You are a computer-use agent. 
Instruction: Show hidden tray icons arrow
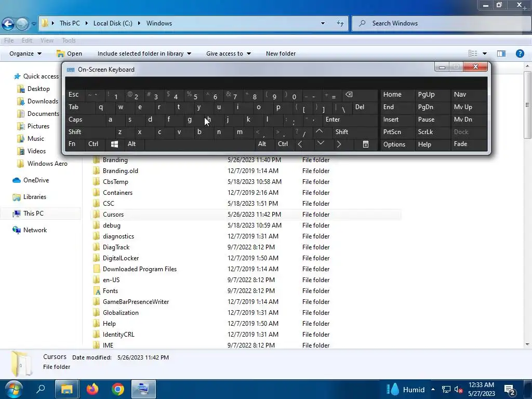coord(433,389)
